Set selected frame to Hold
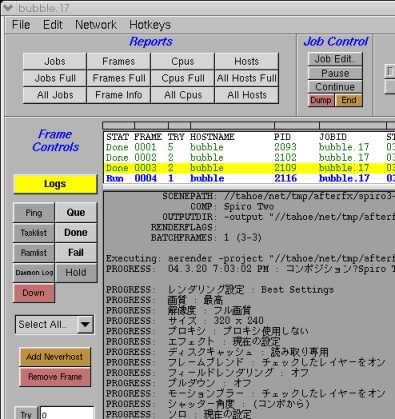This screenshot has height=419, width=395. point(76,273)
